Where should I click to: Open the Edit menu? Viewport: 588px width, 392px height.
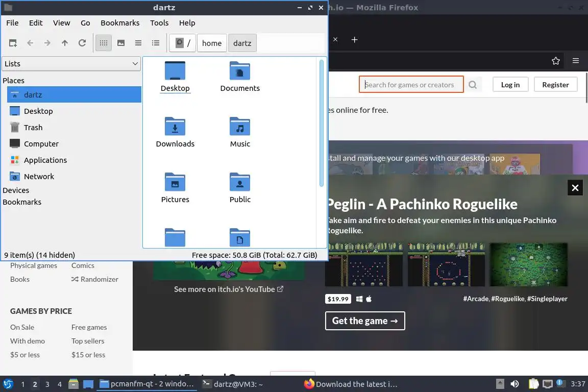(36, 23)
